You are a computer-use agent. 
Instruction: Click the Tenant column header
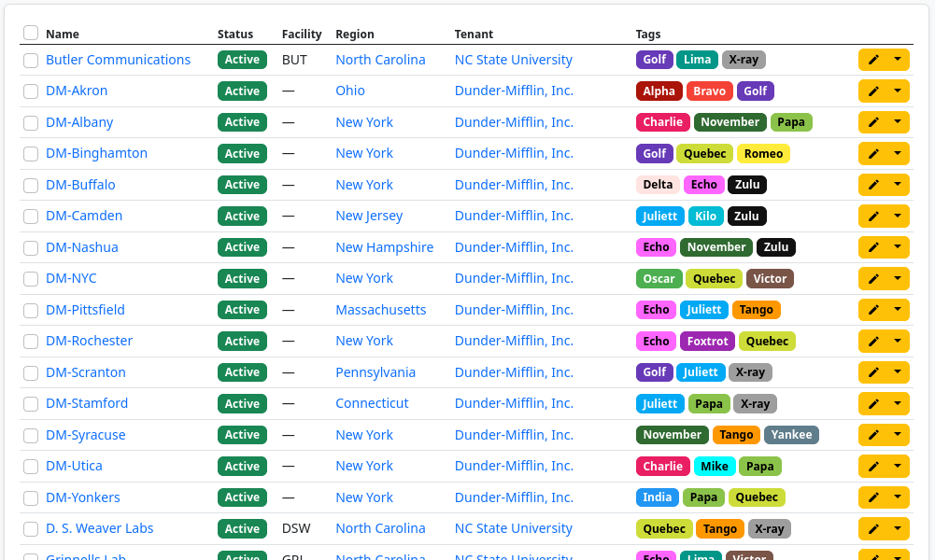(474, 34)
